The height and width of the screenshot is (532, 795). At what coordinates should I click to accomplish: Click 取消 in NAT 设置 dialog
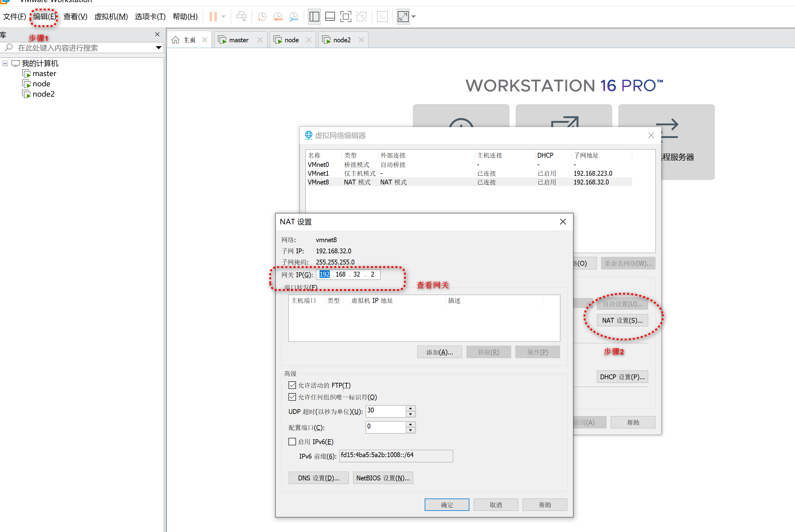coord(496,505)
